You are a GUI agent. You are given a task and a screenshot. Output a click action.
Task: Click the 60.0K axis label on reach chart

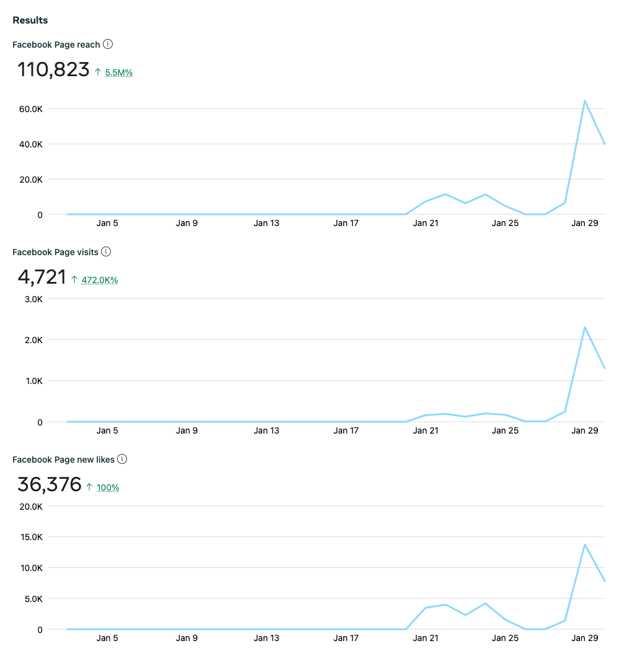point(29,109)
